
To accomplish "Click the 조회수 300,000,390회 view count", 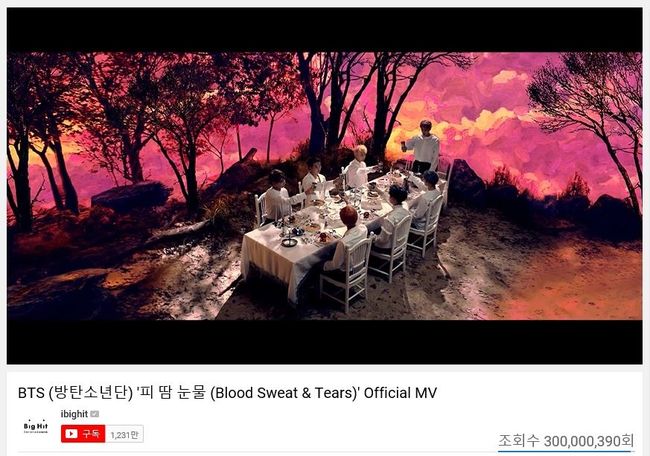I will pos(566,441).
